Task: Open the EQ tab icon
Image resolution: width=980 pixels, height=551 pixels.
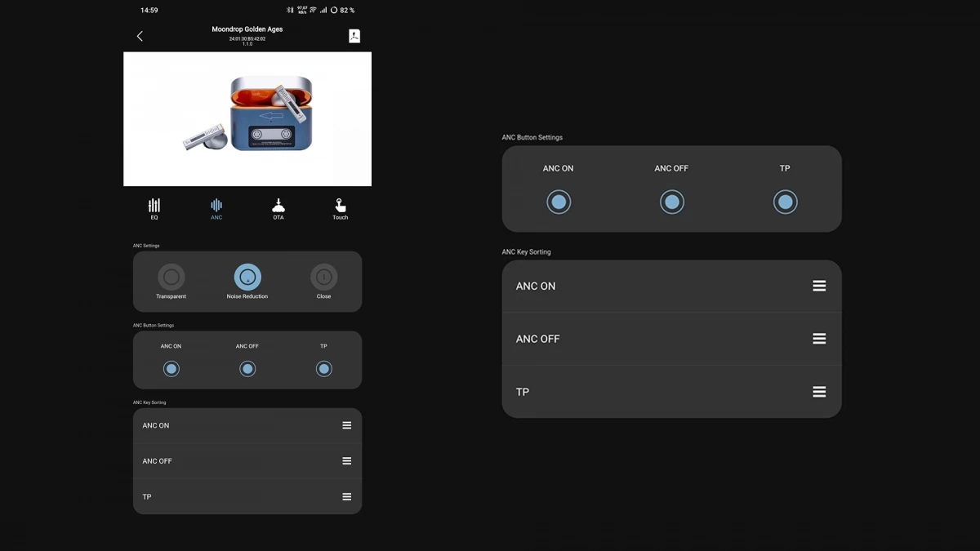Action: tap(154, 206)
